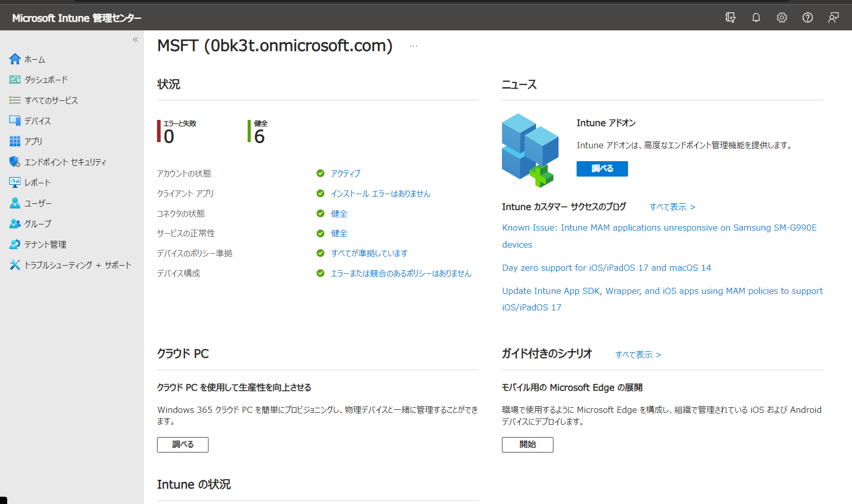Screen dimensions: 852x504
Task: Click the green check icon for サービスの正常性
Action: point(320,233)
